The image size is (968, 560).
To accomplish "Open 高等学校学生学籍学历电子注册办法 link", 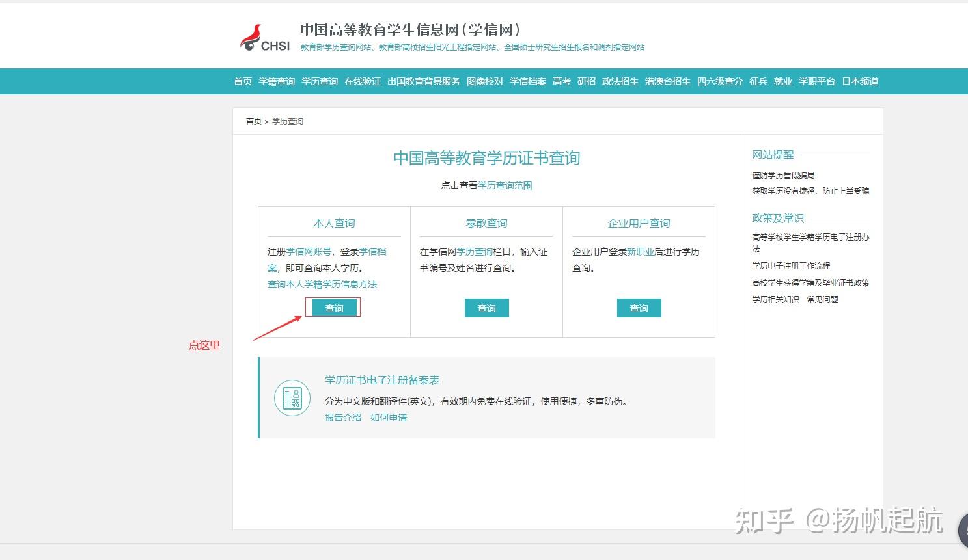I will coord(810,243).
